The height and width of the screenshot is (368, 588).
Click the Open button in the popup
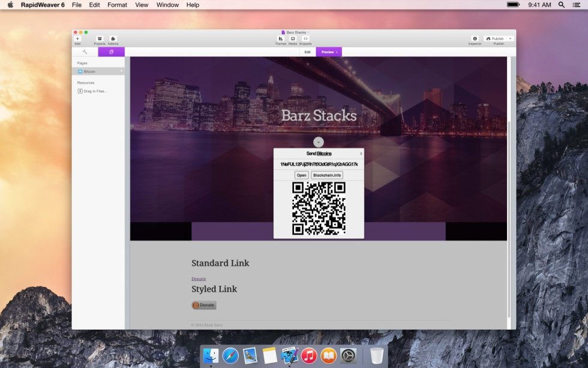click(301, 175)
